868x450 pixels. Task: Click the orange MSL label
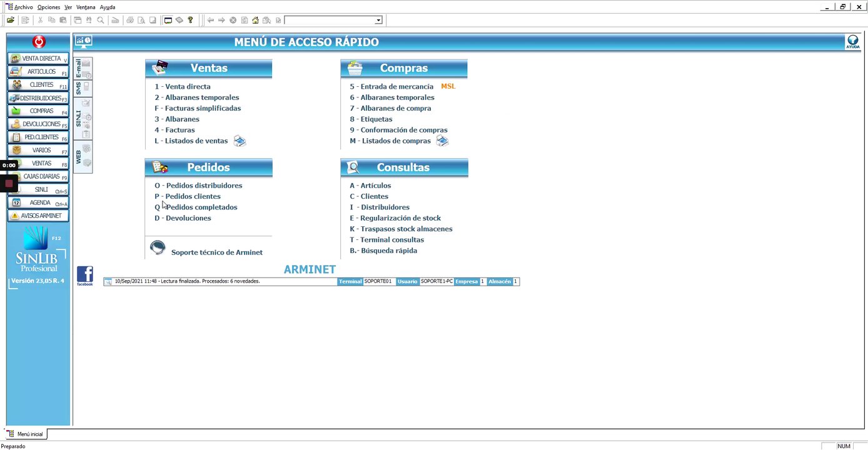[448, 86]
